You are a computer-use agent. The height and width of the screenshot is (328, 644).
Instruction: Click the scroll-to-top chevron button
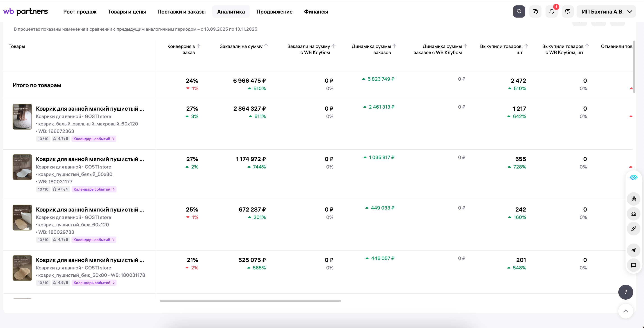626,311
